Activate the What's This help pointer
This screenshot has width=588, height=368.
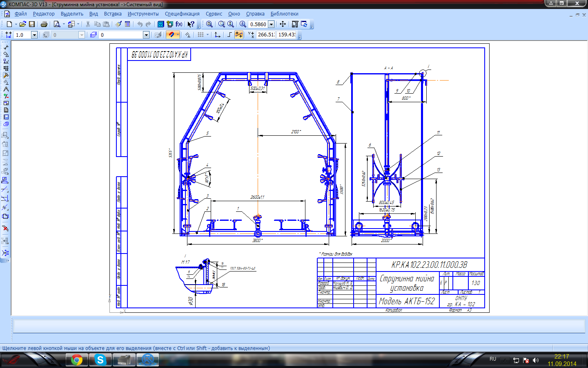pyautogui.click(x=191, y=24)
